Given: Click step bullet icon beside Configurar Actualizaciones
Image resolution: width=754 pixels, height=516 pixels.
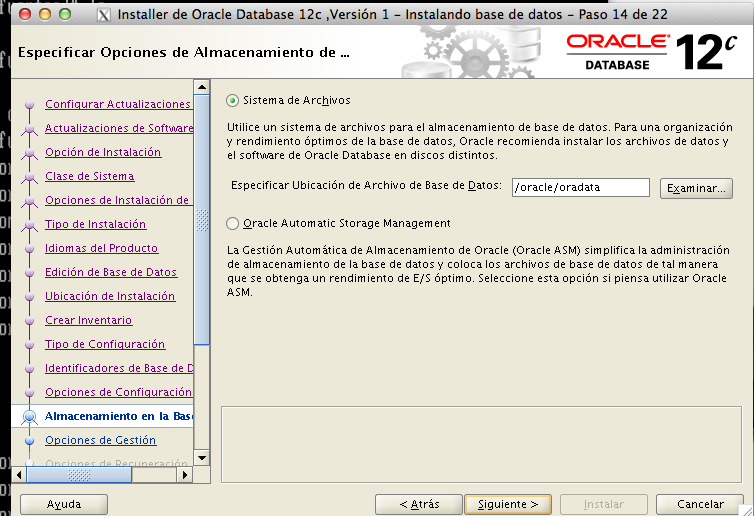Looking at the screenshot, I should pyautogui.click(x=29, y=104).
